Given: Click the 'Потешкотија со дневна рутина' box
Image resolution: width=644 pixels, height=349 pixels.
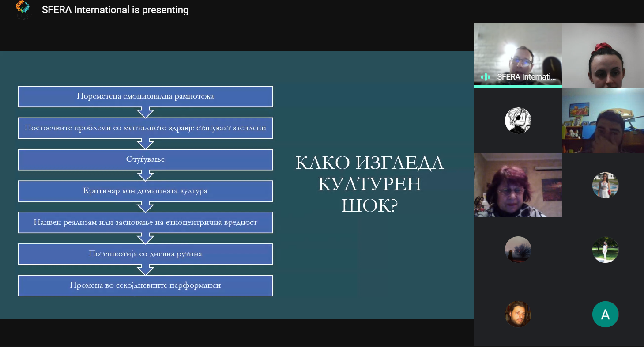Looking at the screenshot, I should pos(145,254).
